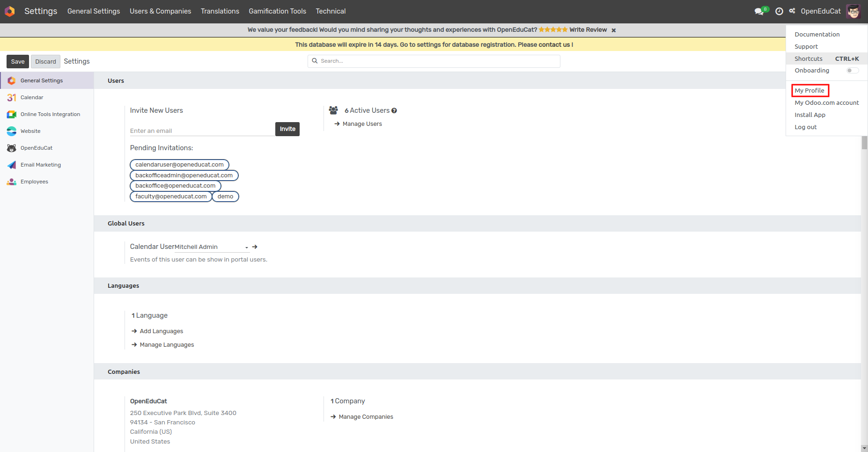Viewport: 868px width, 452px height.
Task: Open the conversations chat icon with badge
Action: 760,11
